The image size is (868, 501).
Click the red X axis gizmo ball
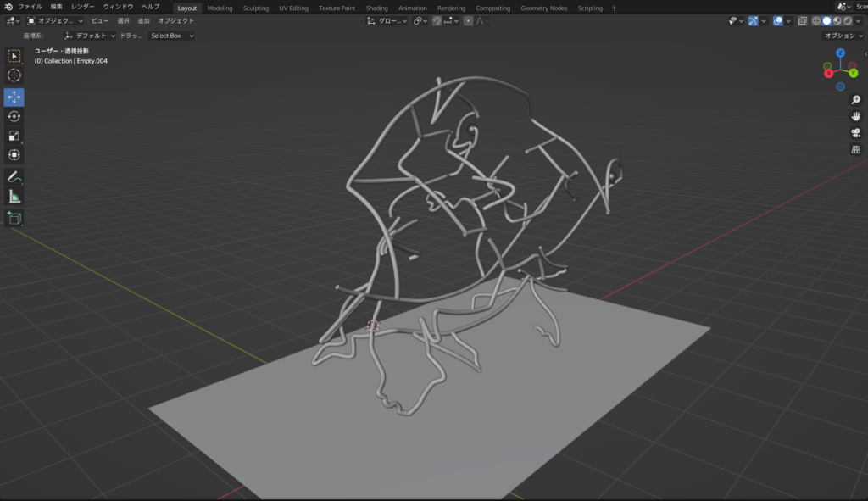click(x=829, y=73)
